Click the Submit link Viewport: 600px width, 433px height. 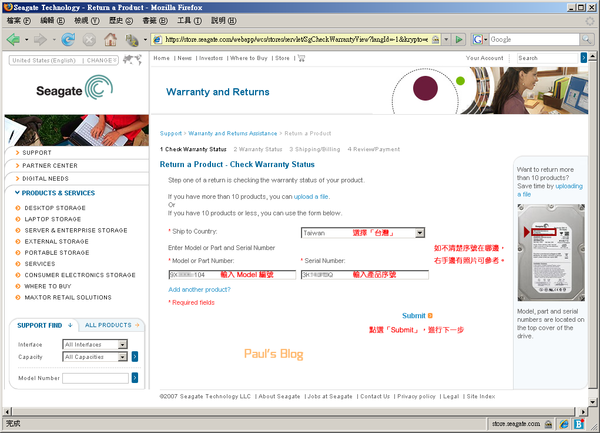(413, 316)
